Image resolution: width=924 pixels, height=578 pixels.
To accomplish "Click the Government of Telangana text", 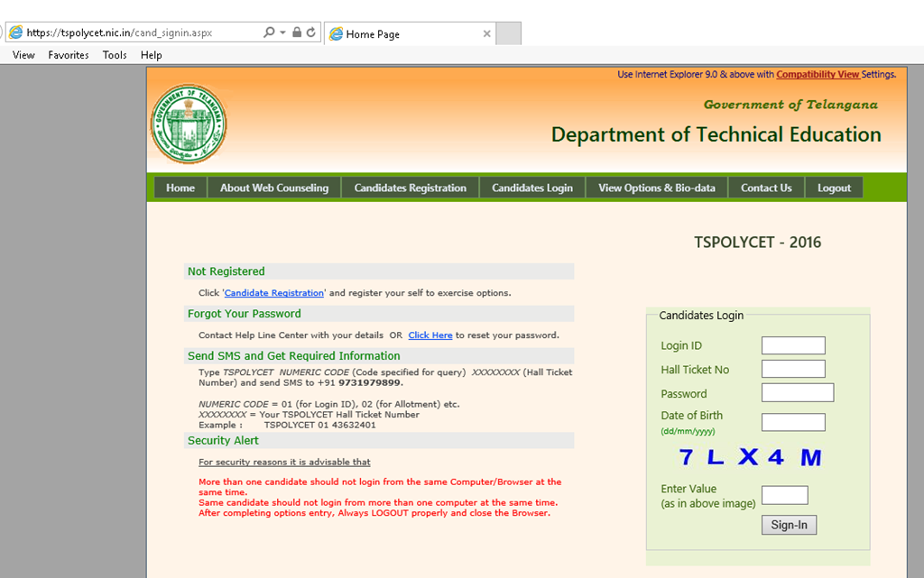I will point(790,105).
